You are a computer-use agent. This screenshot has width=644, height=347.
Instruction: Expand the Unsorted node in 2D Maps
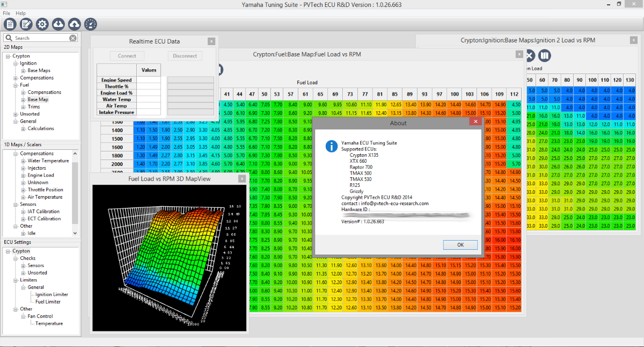pos(16,114)
